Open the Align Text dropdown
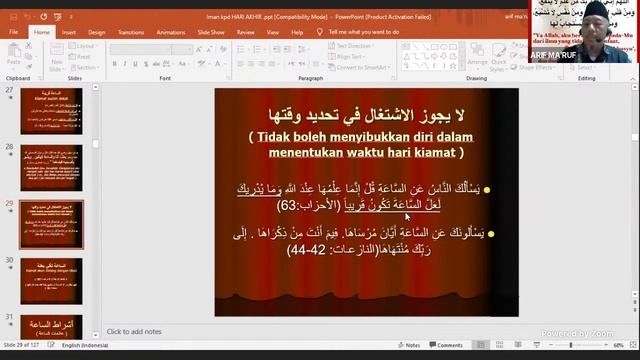Image resolution: width=640 pixels, height=360 pixels. pyautogui.click(x=347, y=56)
